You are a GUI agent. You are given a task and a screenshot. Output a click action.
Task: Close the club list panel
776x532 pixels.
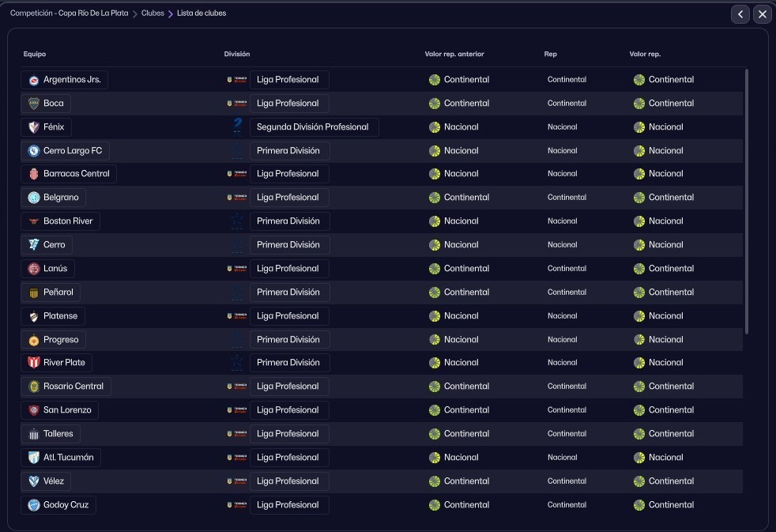(x=762, y=14)
